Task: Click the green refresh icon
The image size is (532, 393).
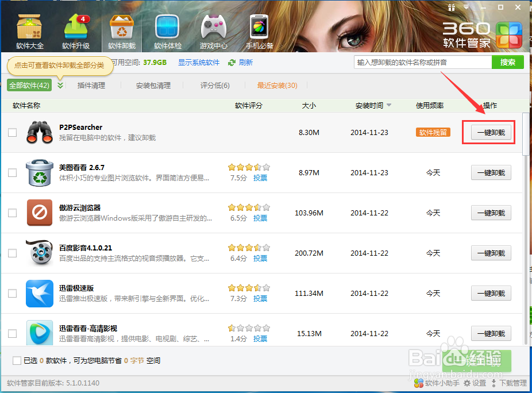Action: [x=232, y=63]
